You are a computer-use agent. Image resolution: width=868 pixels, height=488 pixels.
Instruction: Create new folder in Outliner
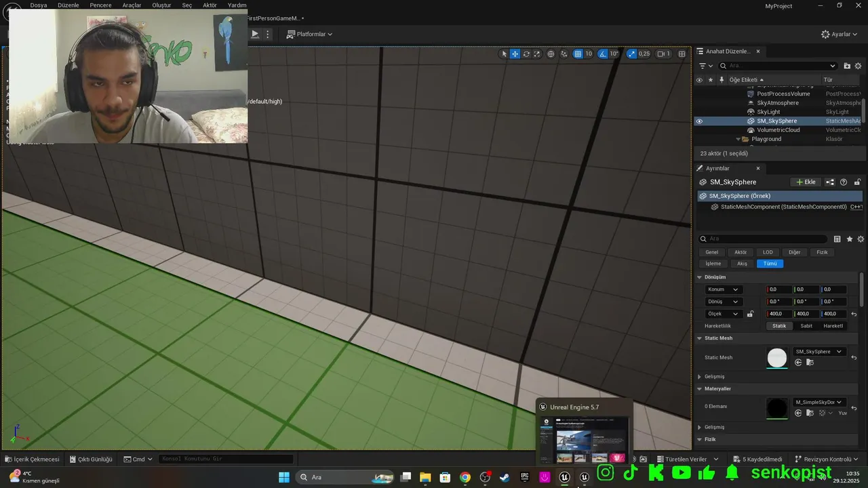click(x=847, y=66)
